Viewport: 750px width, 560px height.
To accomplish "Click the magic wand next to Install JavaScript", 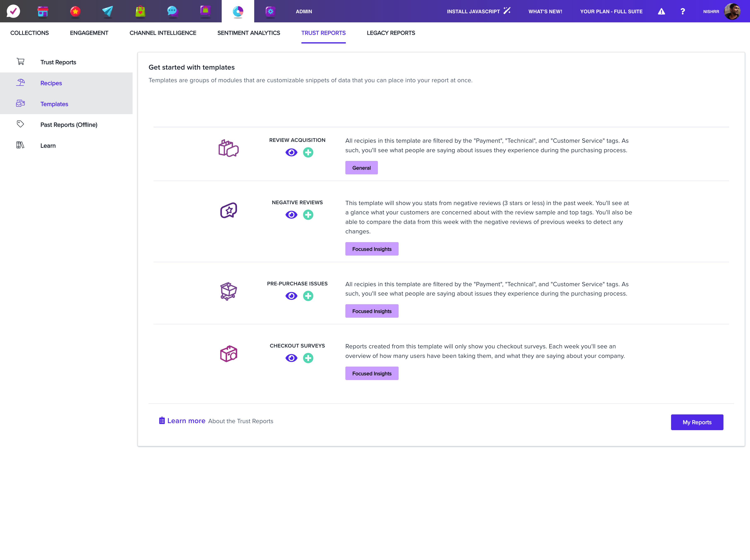I will [507, 11].
